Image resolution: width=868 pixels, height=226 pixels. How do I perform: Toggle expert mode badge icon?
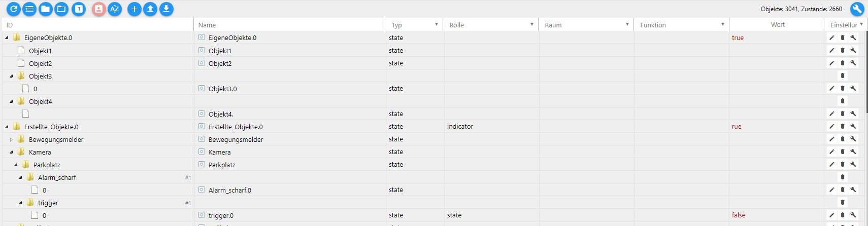click(x=99, y=9)
